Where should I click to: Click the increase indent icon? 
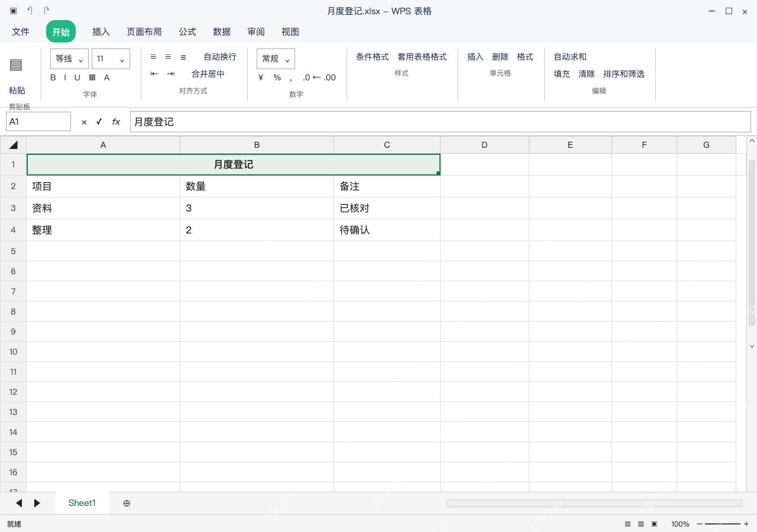(171, 74)
